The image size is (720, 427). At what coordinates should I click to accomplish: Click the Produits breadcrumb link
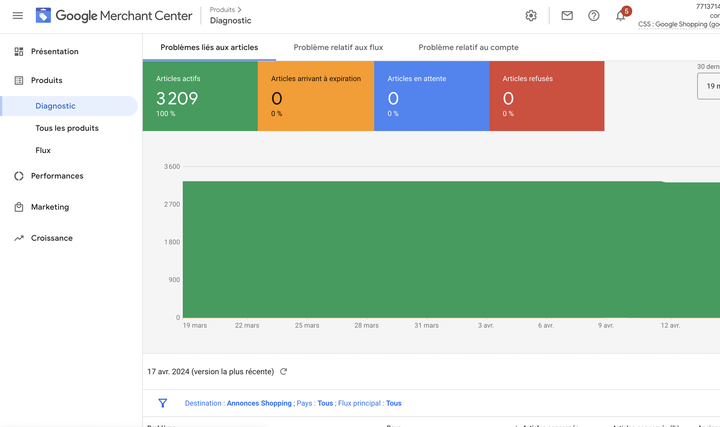pos(222,10)
